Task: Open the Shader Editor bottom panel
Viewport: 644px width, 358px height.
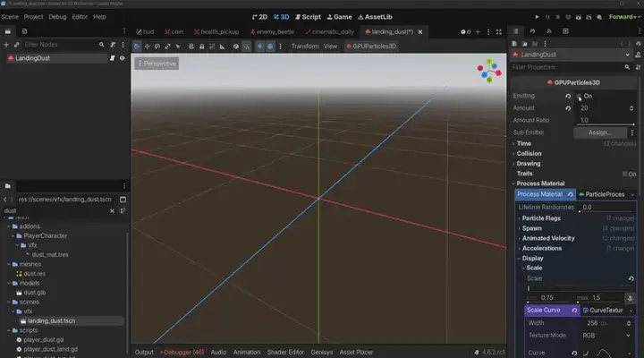Action: tap(285, 353)
